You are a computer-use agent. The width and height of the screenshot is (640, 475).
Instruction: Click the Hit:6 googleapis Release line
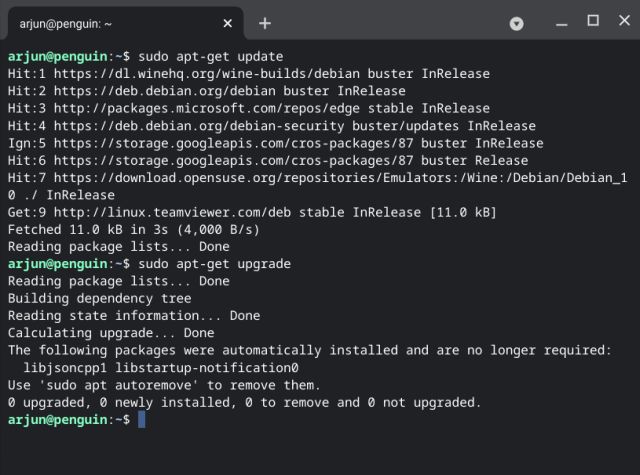click(x=268, y=161)
